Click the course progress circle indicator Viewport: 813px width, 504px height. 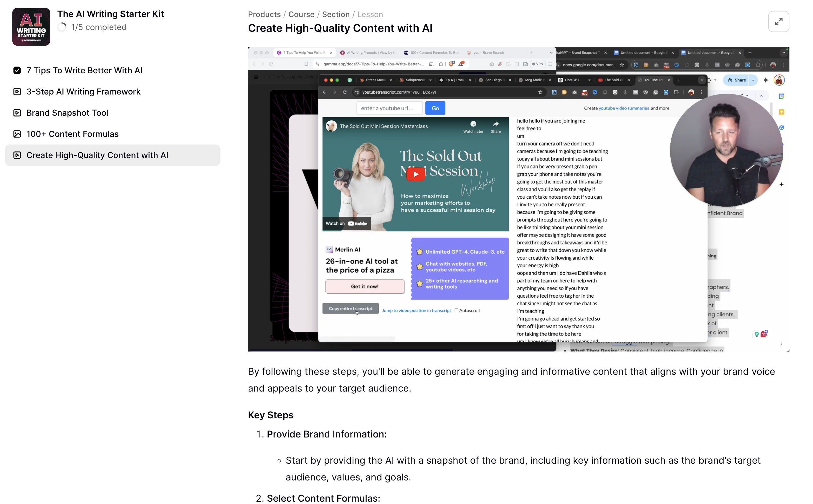62,27
